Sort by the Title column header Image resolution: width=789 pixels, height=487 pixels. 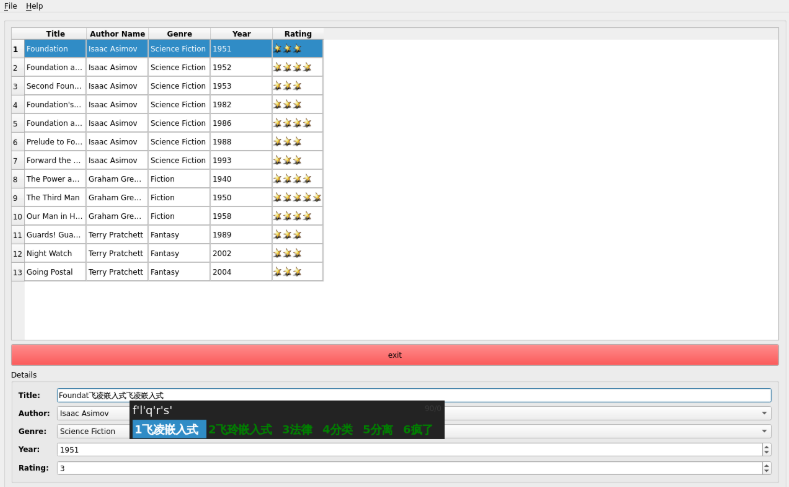click(x=55, y=34)
